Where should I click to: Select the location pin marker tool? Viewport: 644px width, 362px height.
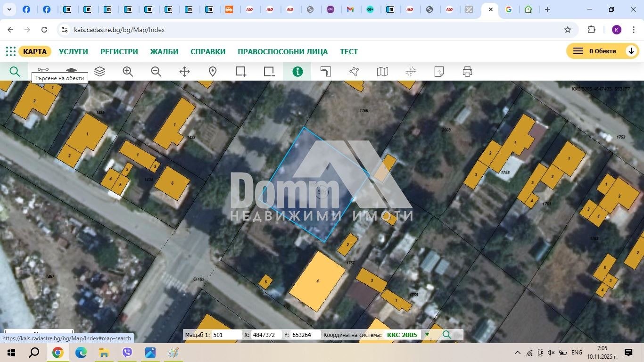tap(213, 72)
